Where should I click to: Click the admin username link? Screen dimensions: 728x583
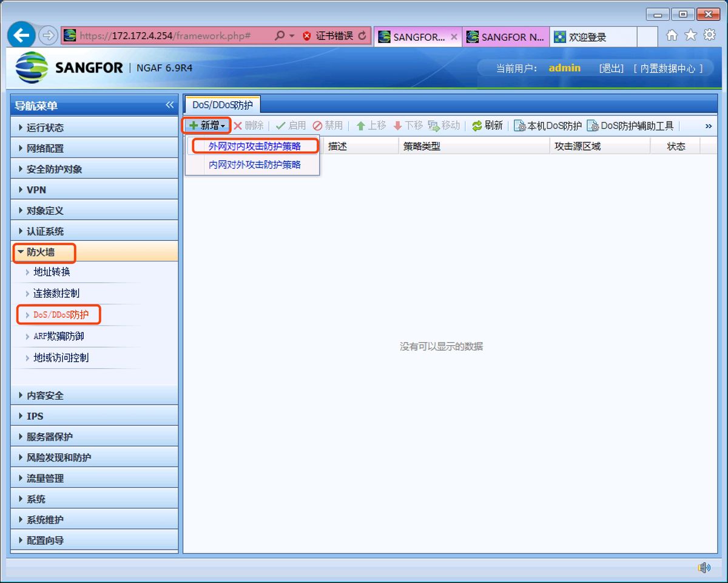(x=564, y=68)
